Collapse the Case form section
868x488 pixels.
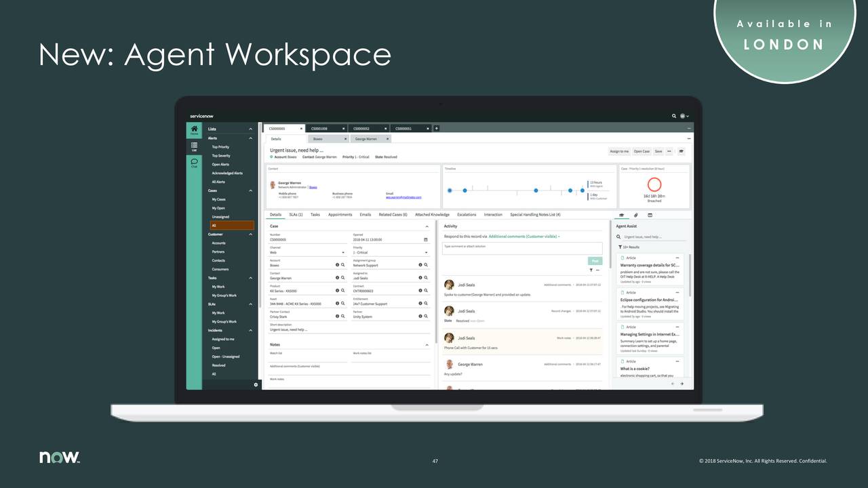427,226
